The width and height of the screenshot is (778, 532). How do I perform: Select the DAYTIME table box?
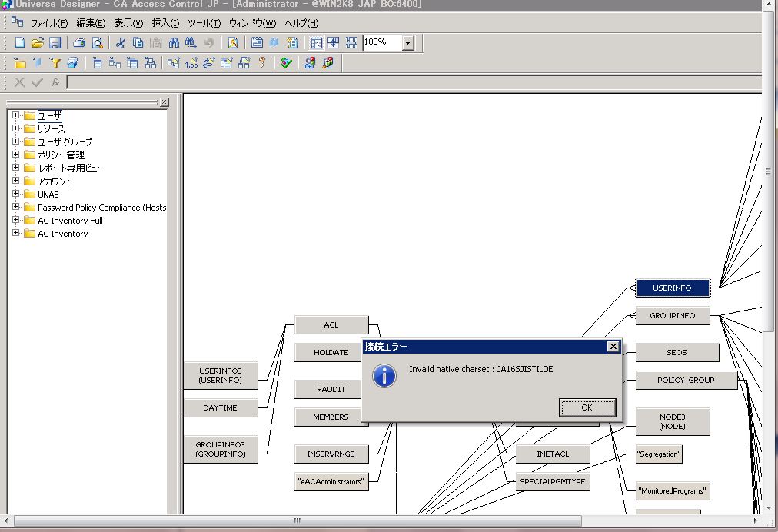(x=221, y=408)
